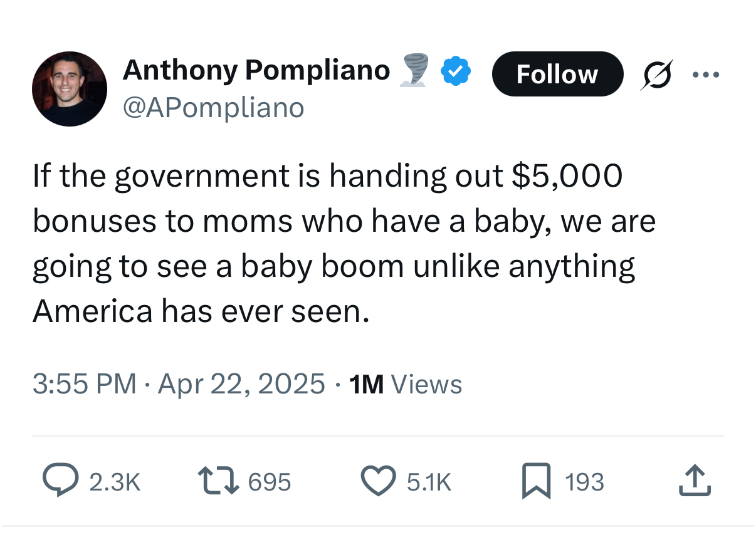Click the 5.1K like count

tap(429, 482)
